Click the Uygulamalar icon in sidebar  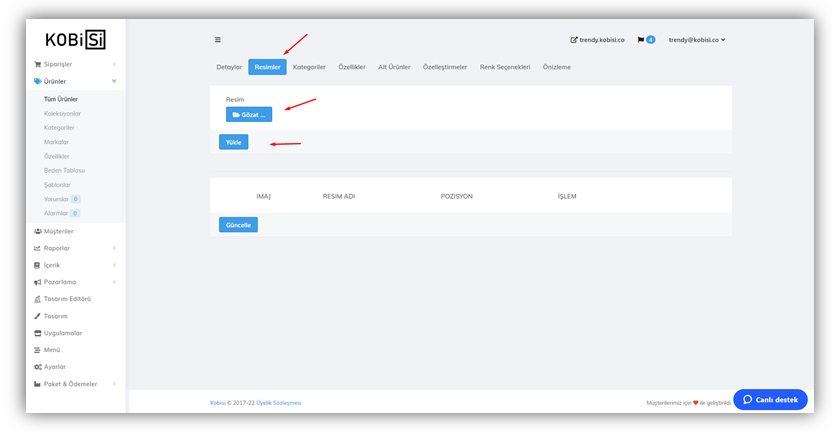[38, 333]
